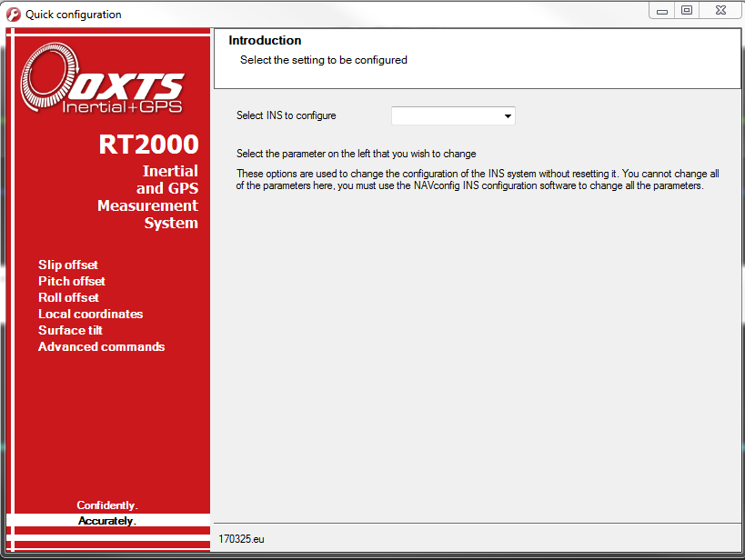
Task: Open the Select INS to configure dropdown
Action: [452, 115]
